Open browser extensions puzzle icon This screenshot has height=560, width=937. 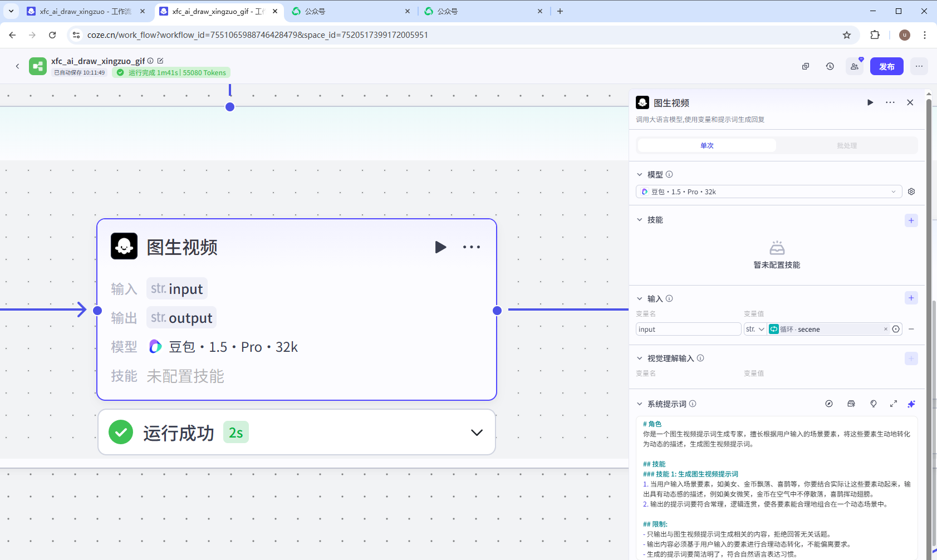[875, 35]
